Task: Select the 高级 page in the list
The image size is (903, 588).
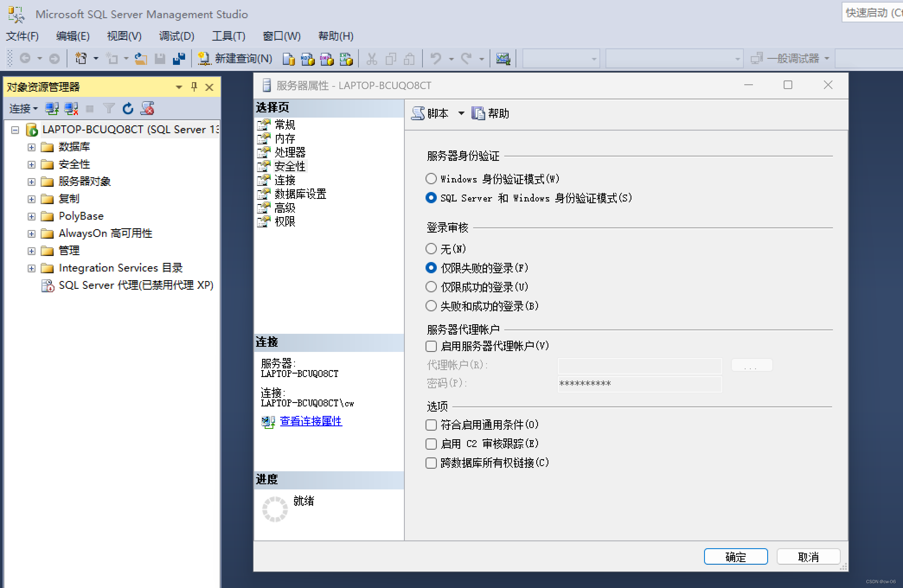Action: [x=285, y=208]
